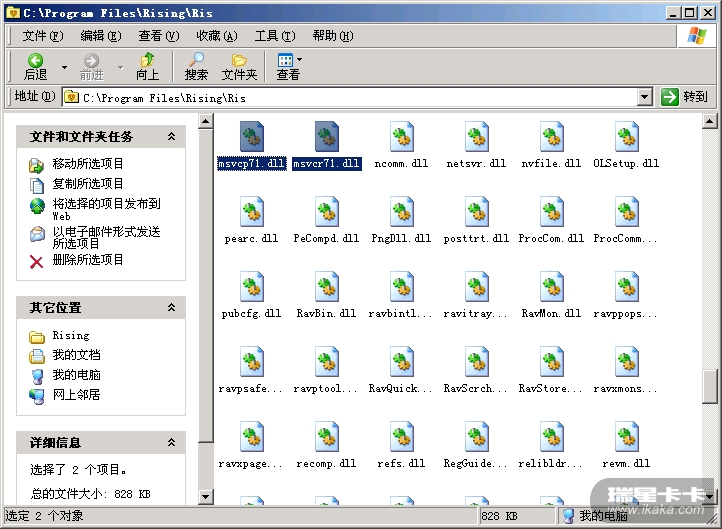722x529 pixels.
Task: Select the PeCompd.dll file icon
Action: point(327,212)
